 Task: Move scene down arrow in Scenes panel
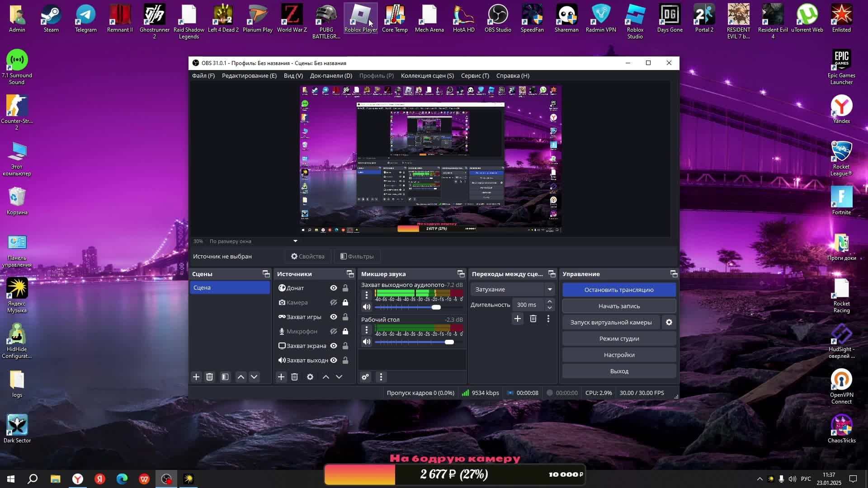tap(254, 377)
